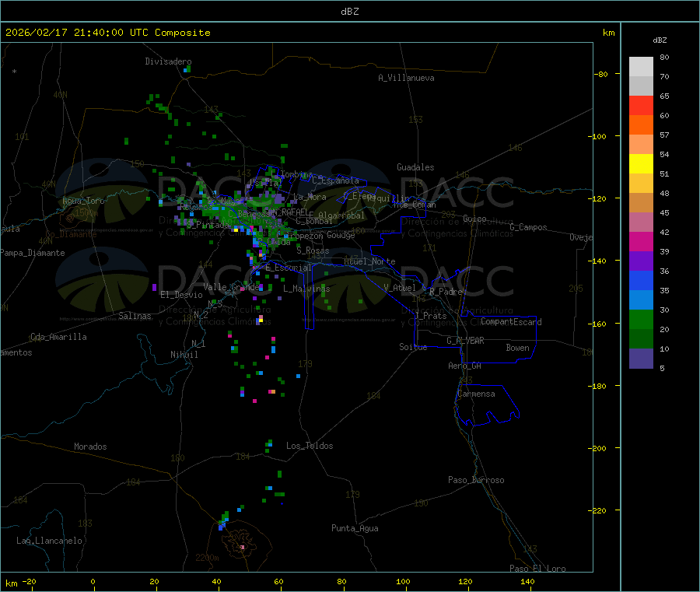
Task: Select the A_Villanueva location label
Action: (406, 78)
